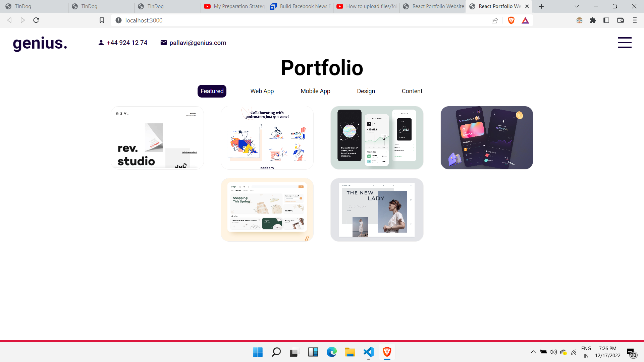The width and height of the screenshot is (644, 362).
Task: Share this page icon
Action: click(494, 20)
